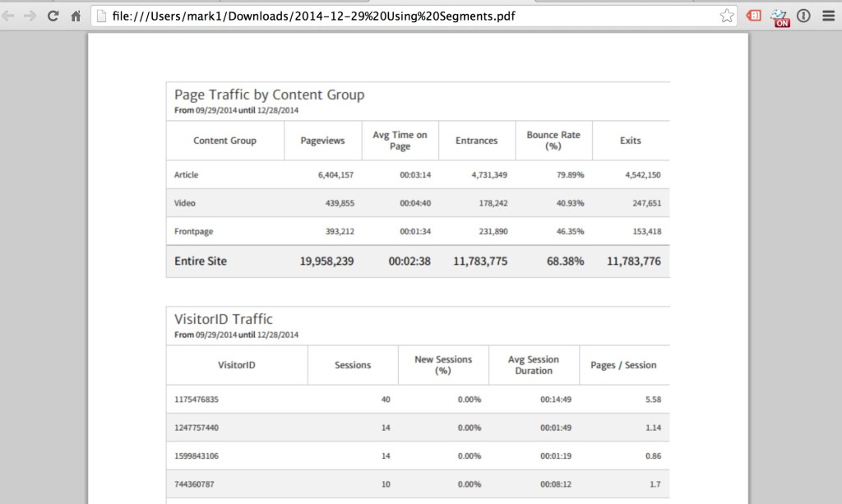The height and width of the screenshot is (504, 842).
Task: Click the Content Group column header
Action: [224, 141]
